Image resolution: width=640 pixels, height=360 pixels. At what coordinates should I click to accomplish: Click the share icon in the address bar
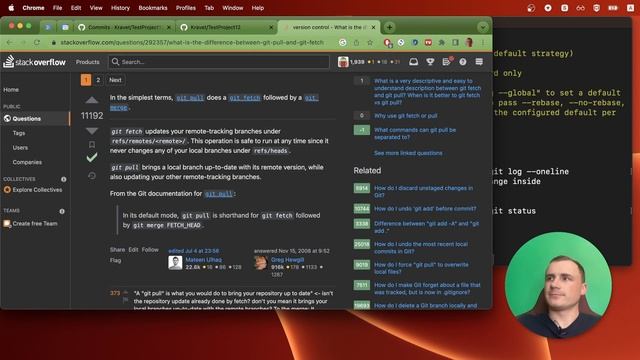point(356,42)
